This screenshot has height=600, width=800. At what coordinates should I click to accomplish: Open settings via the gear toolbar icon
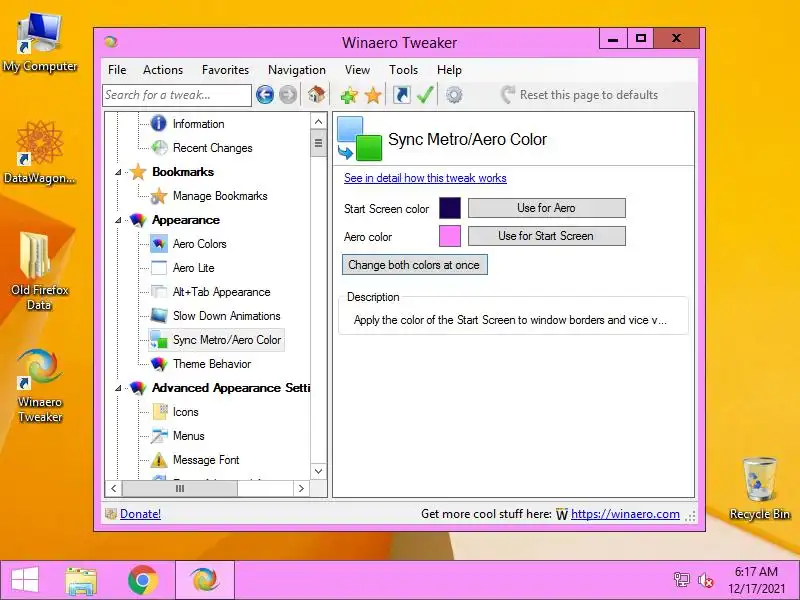pos(454,95)
